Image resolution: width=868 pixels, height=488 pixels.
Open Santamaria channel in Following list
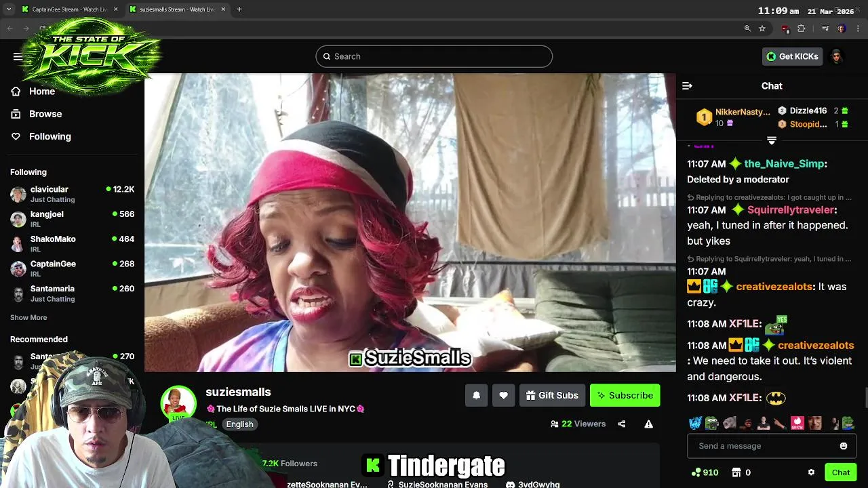(x=72, y=293)
